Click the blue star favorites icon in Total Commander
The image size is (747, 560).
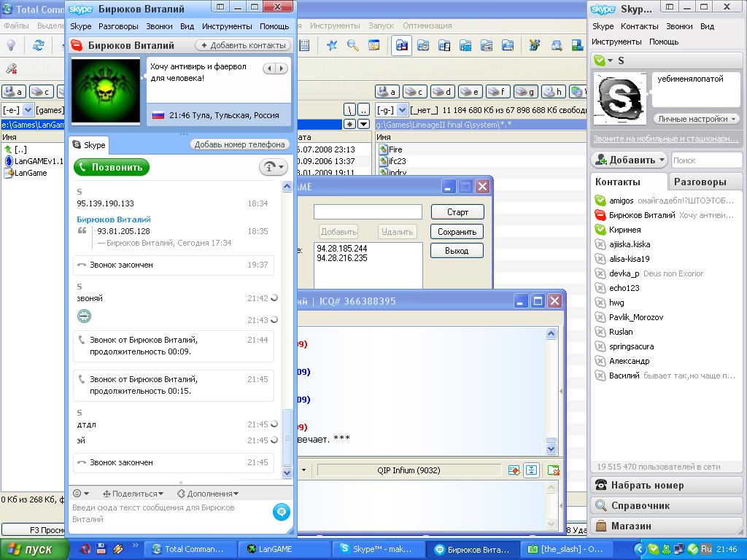pyautogui.click(x=332, y=45)
